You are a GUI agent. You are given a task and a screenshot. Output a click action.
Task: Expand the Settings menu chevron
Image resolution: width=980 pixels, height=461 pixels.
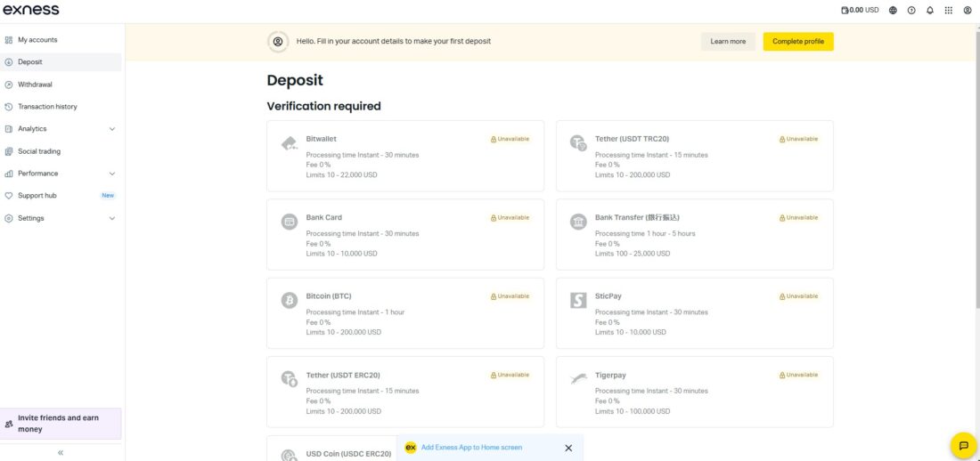[x=112, y=218]
